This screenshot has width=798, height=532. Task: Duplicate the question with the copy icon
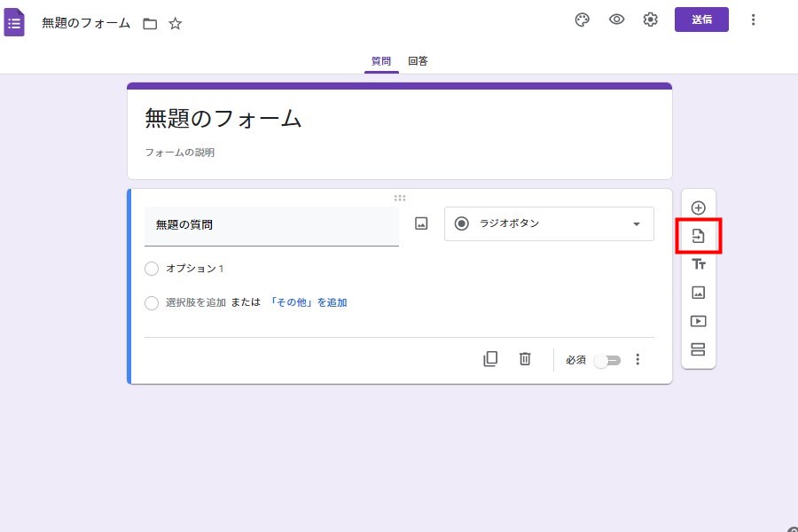coord(490,359)
